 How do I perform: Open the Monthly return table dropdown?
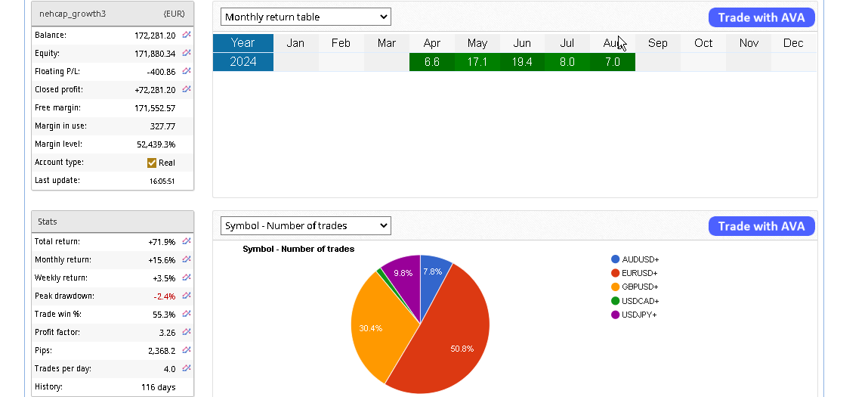(x=305, y=17)
